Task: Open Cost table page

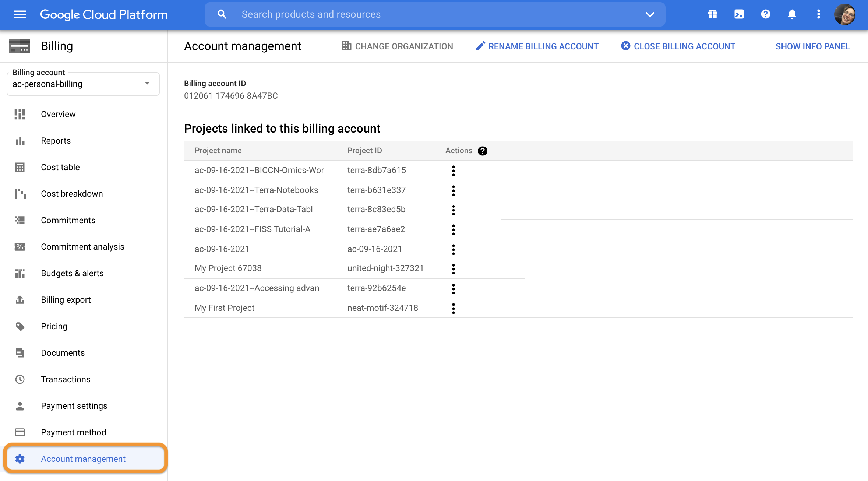Action: click(60, 167)
